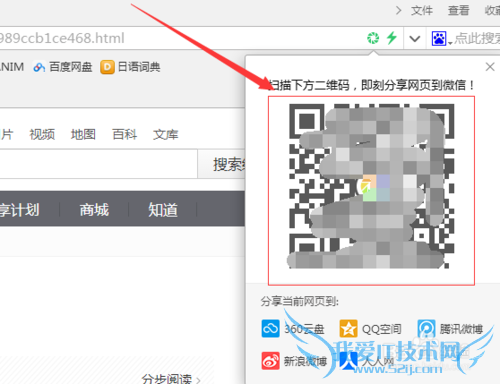Open the 日语词典 bookmark
The height and width of the screenshot is (384, 500).
click(x=130, y=67)
